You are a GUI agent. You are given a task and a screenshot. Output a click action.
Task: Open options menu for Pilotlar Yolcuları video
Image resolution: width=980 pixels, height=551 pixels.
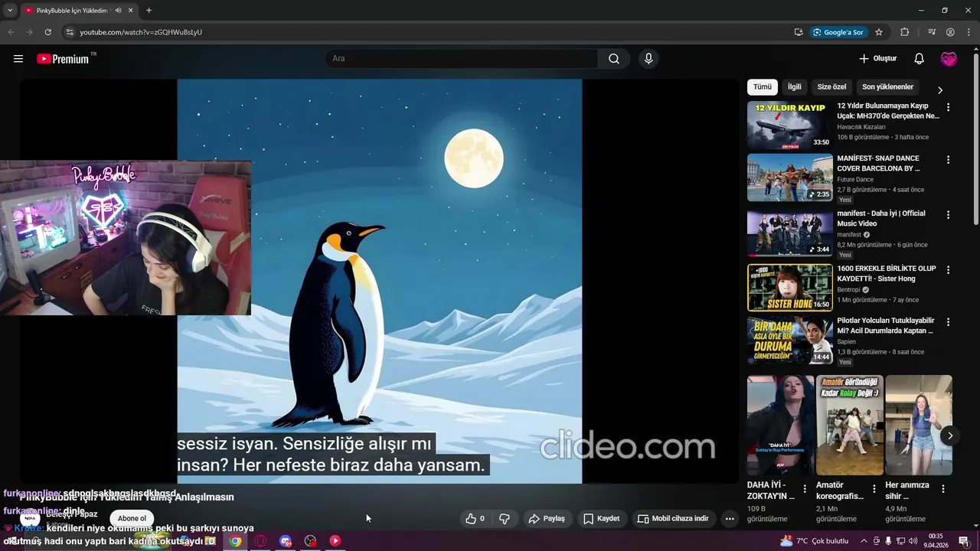point(948,322)
